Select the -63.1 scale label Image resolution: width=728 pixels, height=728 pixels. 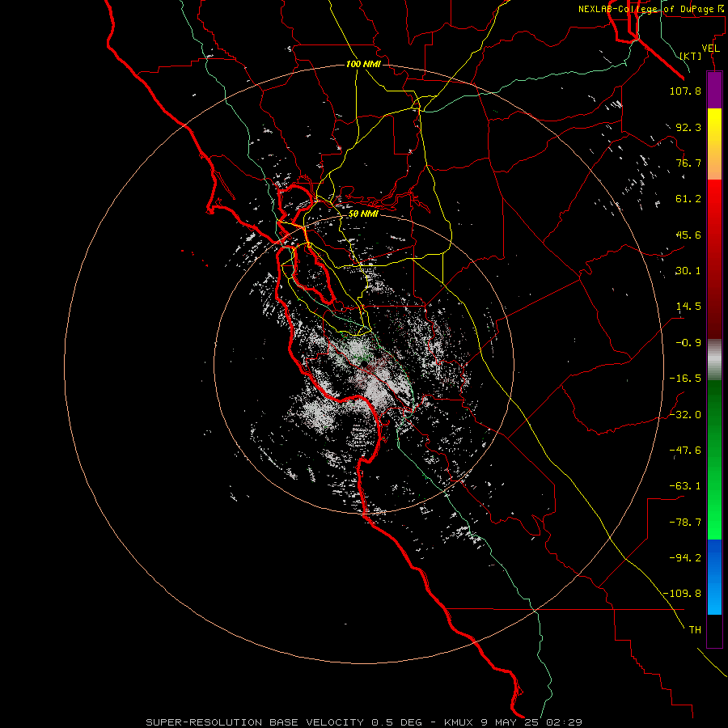click(x=685, y=486)
